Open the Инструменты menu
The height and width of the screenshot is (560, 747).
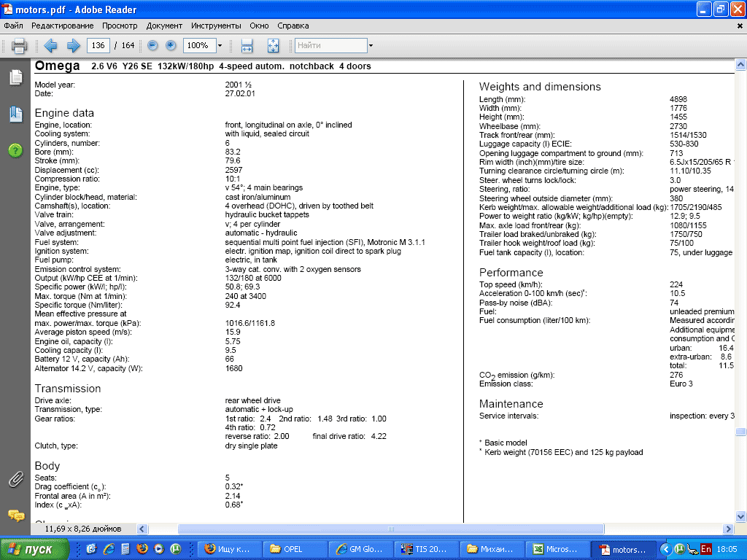pyautogui.click(x=216, y=26)
